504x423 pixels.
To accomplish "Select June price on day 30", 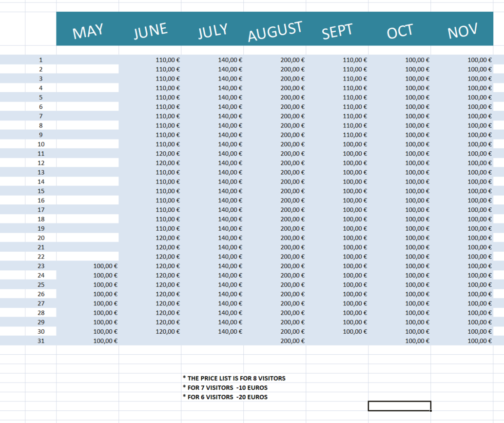I will point(168,331).
